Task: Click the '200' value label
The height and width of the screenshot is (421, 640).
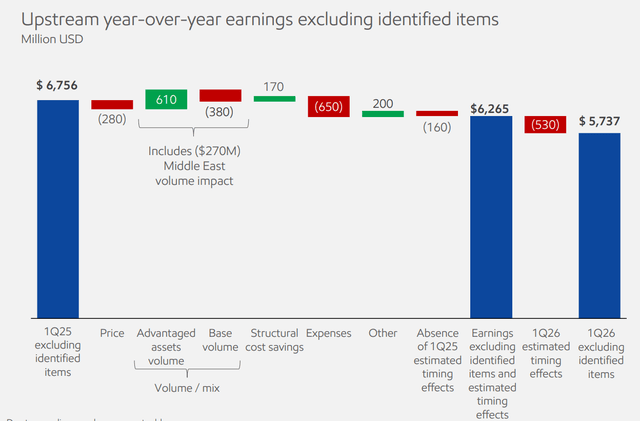Action: pos(382,104)
